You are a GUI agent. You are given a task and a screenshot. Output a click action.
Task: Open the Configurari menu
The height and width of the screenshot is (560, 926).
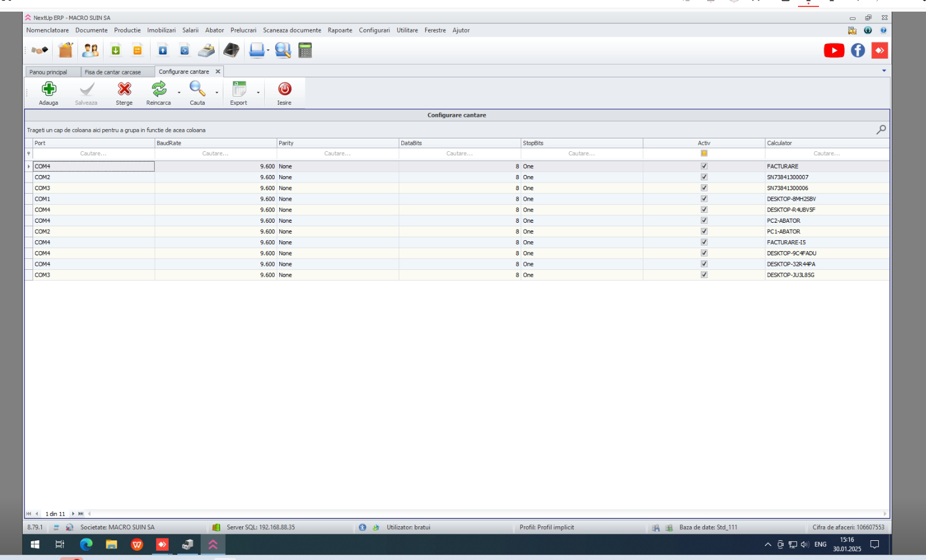374,30
